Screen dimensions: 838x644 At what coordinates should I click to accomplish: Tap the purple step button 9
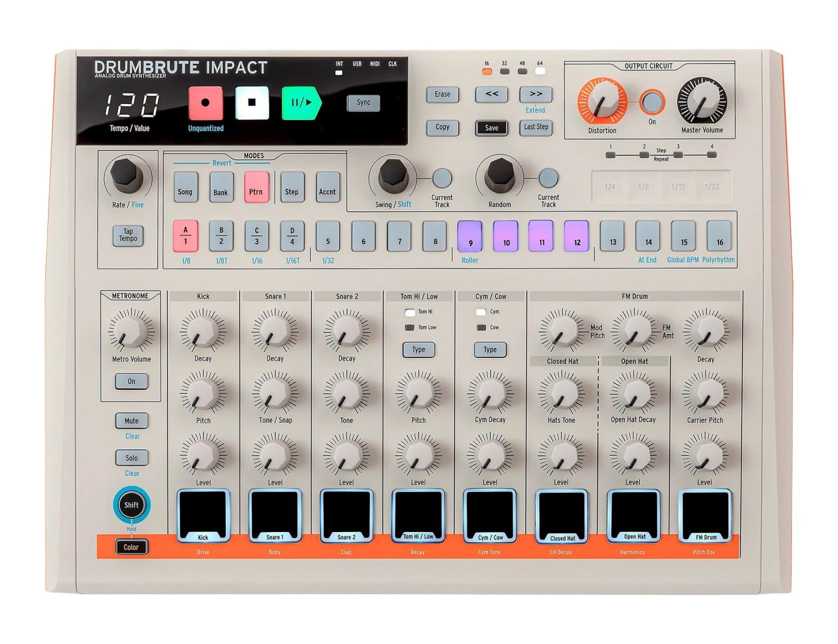tap(470, 236)
